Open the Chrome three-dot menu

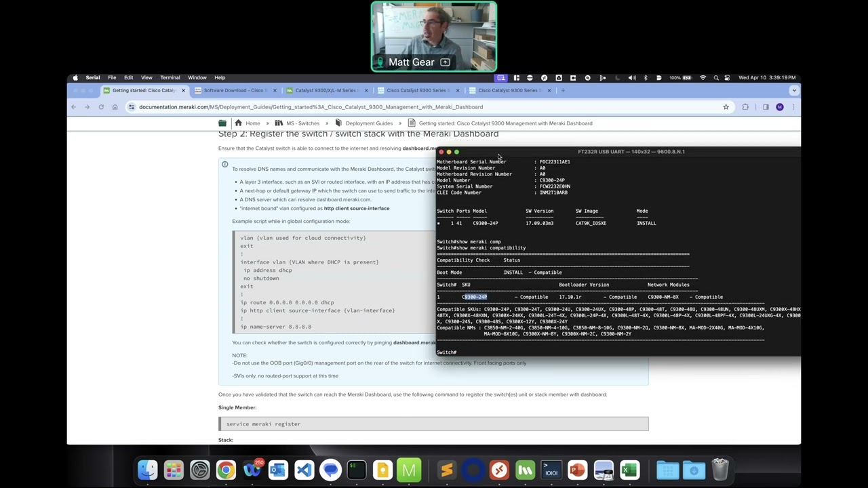[x=793, y=107]
